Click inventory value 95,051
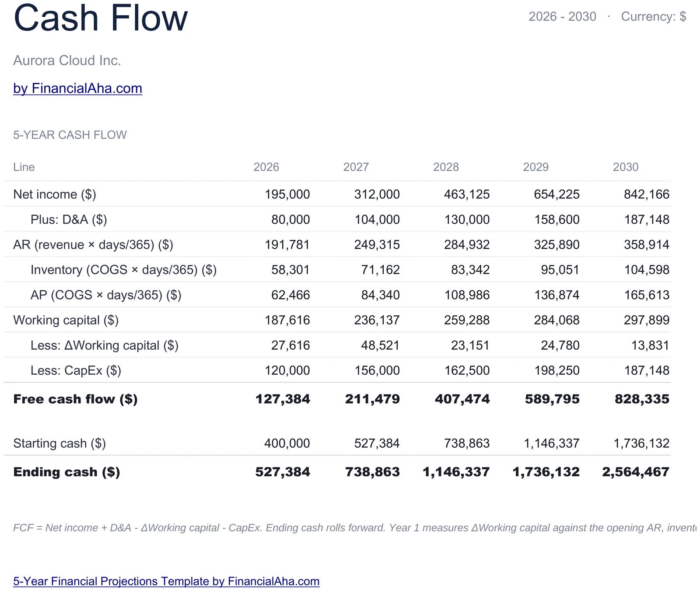 tap(560, 270)
